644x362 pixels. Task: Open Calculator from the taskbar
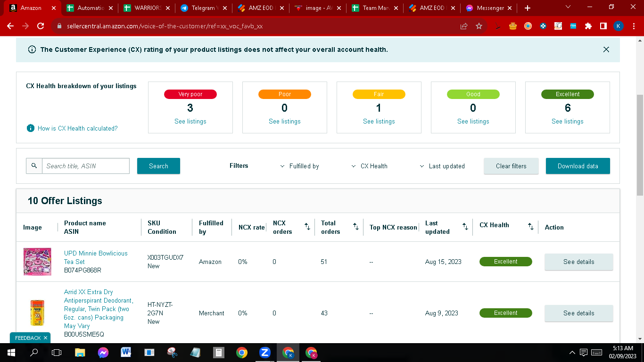pos(218,353)
